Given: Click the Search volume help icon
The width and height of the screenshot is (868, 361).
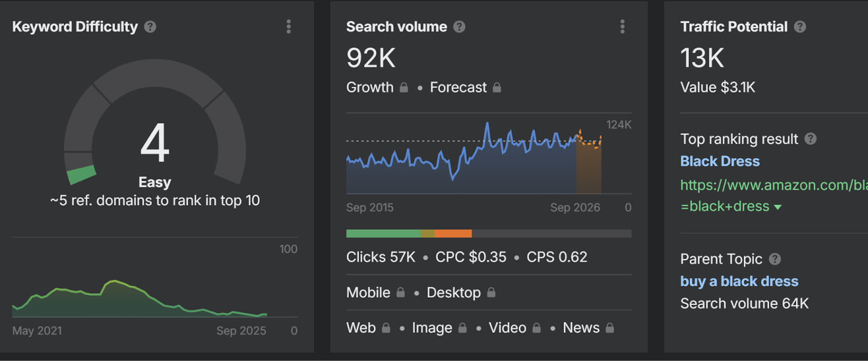Looking at the screenshot, I should pos(459,27).
